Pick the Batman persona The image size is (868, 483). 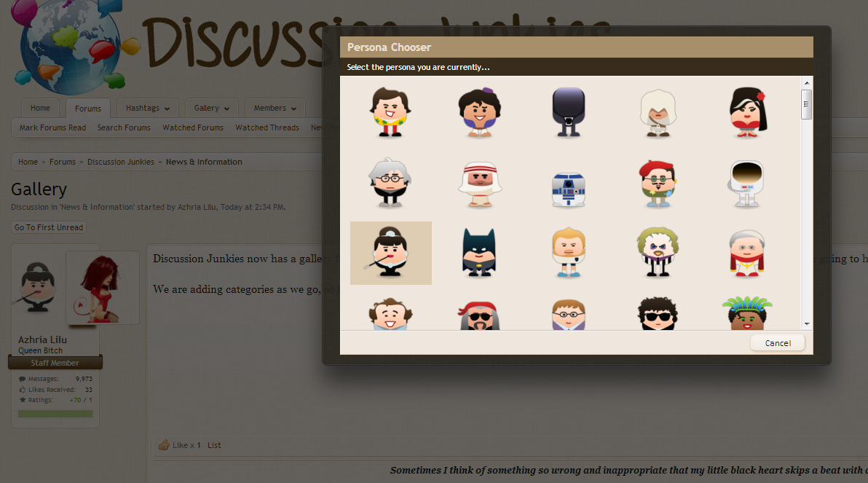pos(479,253)
